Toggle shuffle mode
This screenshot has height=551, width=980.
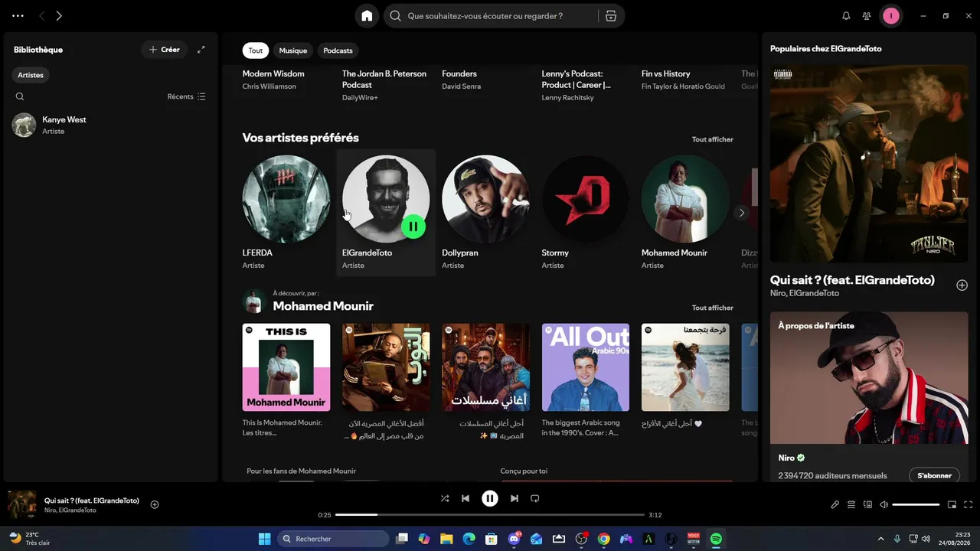click(445, 498)
